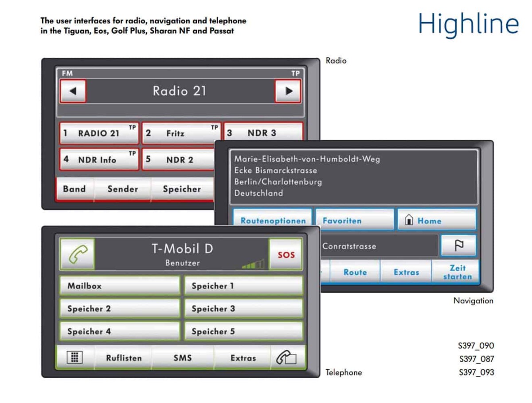
Task: Open Extras in the Telephone screen
Action: 243,358
